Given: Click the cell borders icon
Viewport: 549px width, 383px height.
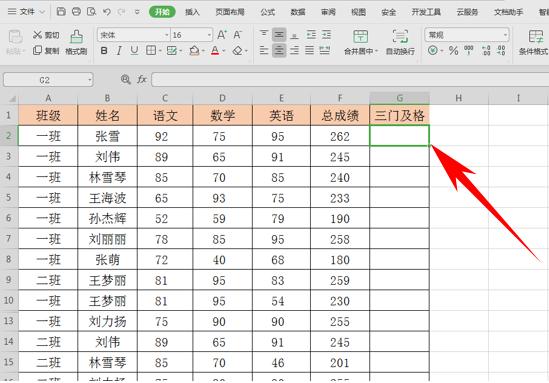Looking at the screenshot, I should pos(151,51).
